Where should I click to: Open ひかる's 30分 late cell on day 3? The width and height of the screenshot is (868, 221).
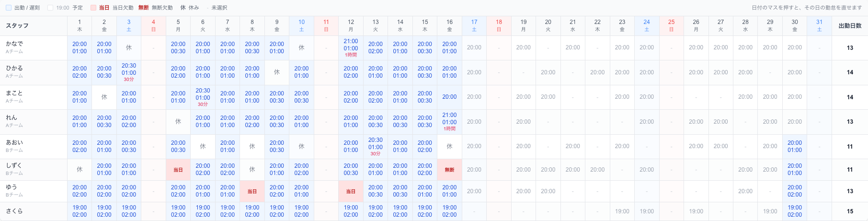129,72
